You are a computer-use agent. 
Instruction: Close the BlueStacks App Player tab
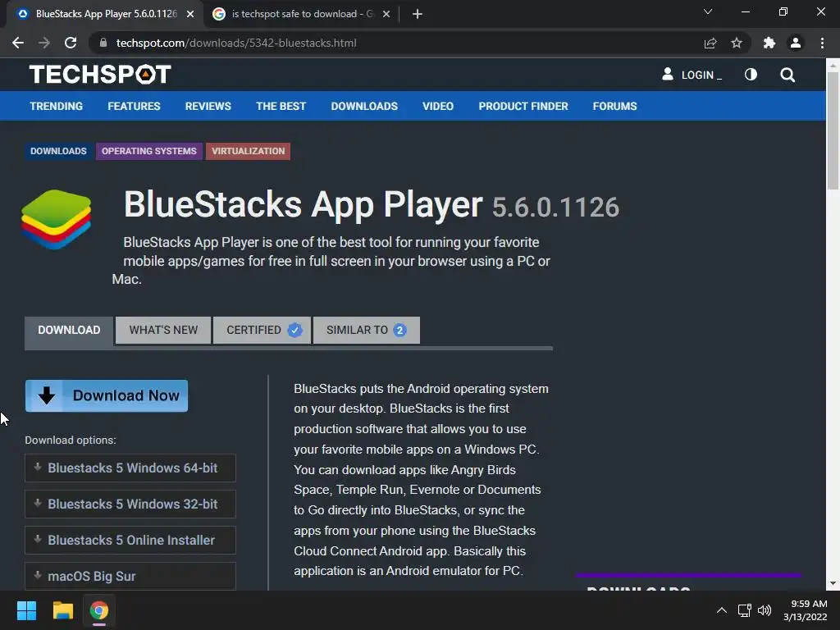[190, 14]
